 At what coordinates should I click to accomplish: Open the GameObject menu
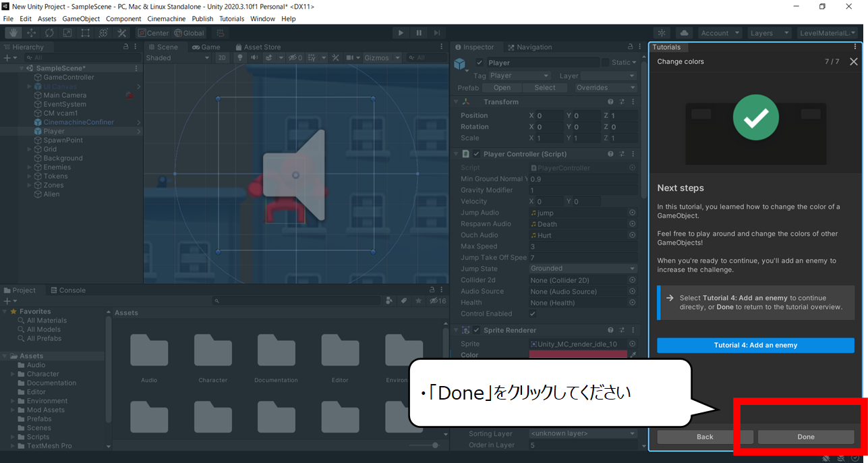[x=81, y=19]
